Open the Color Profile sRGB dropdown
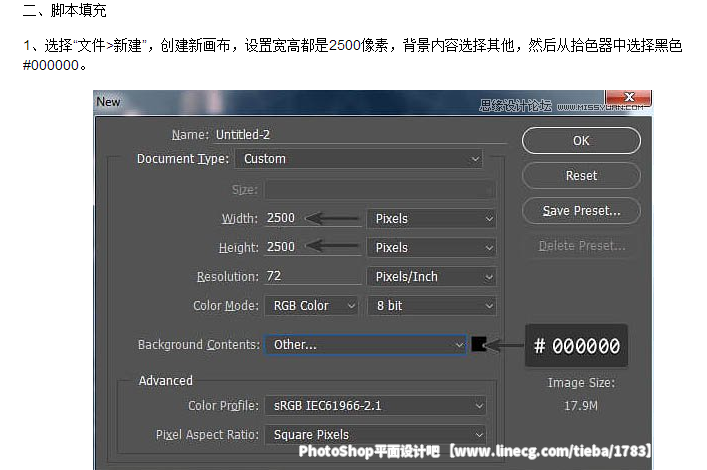The width and height of the screenshot is (707, 470). click(376, 406)
